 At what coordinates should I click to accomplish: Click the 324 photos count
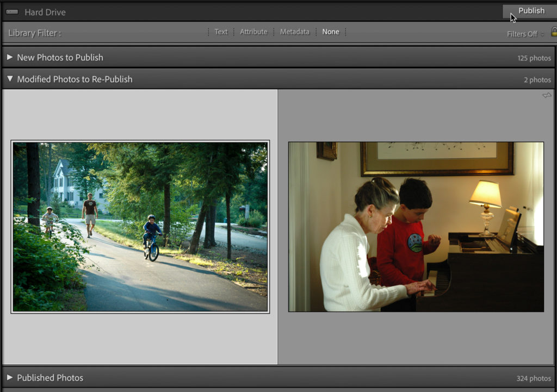click(533, 378)
